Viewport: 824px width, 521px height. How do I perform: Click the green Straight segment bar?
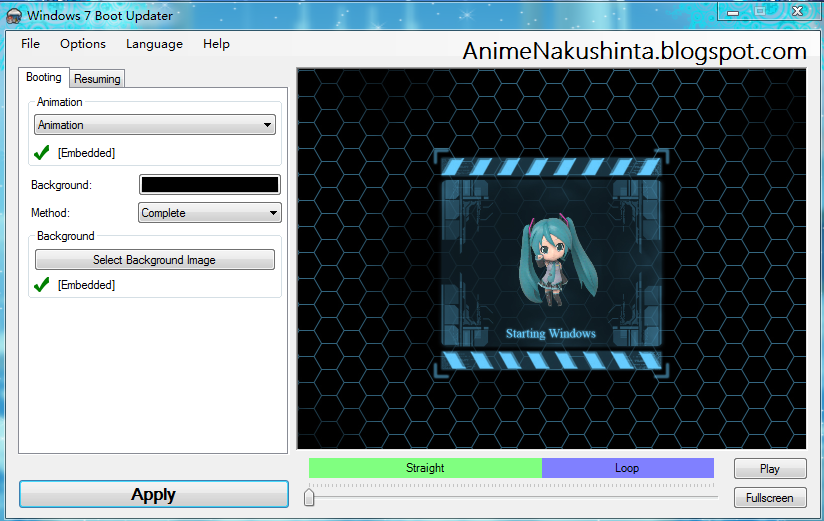[x=425, y=468]
